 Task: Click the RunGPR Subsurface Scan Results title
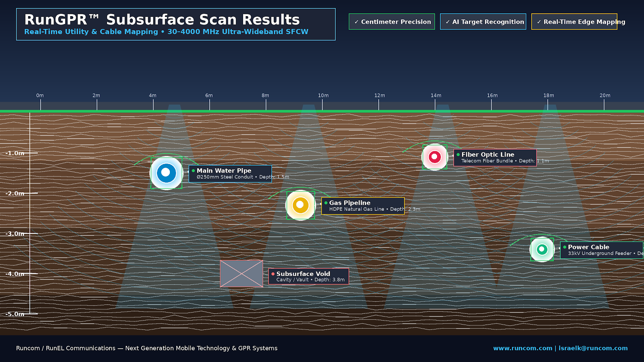(x=162, y=20)
